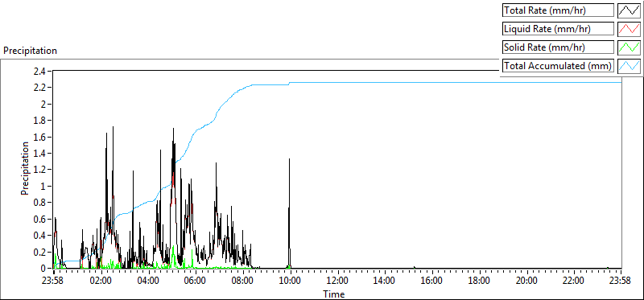644x300 pixels.
Task: Click the 10:00 time axis marker
Action: click(x=291, y=282)
